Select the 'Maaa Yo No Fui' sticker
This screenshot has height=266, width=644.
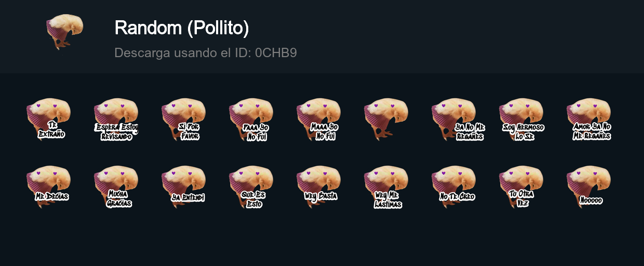click(x=318, y=119)
